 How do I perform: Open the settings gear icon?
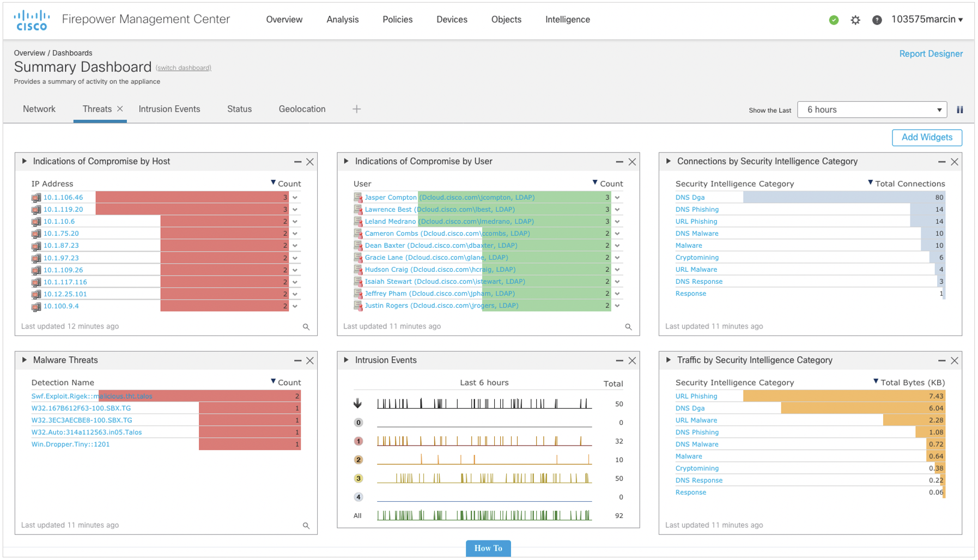click(855, 20)
